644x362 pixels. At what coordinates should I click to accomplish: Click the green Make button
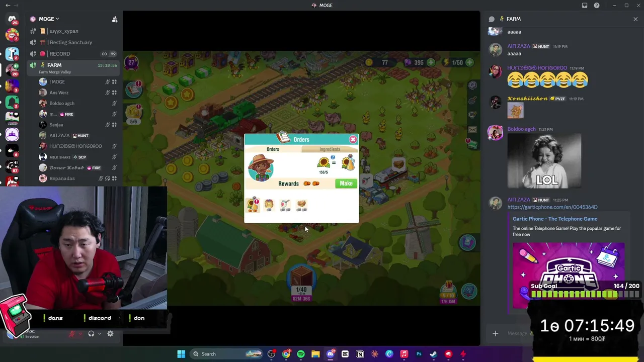(346, 184)
